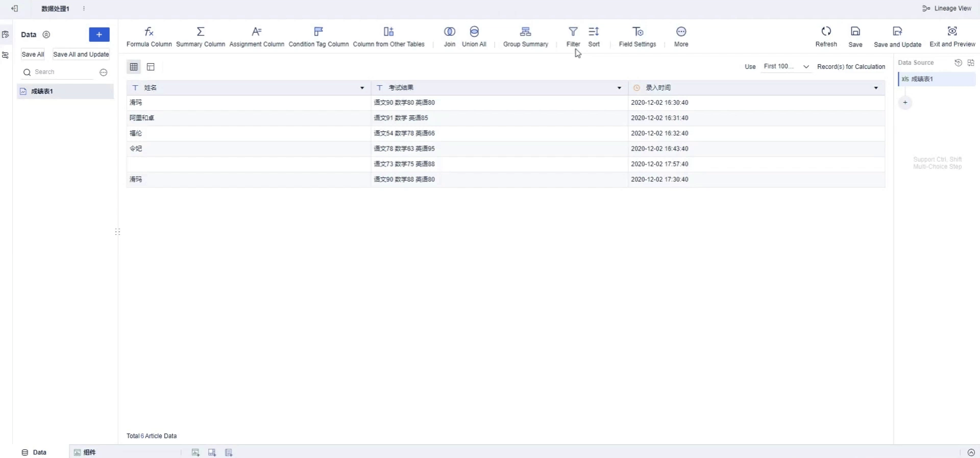Select 成绩表1 in the Data list
980x458 pixels.
pos(65,91)
